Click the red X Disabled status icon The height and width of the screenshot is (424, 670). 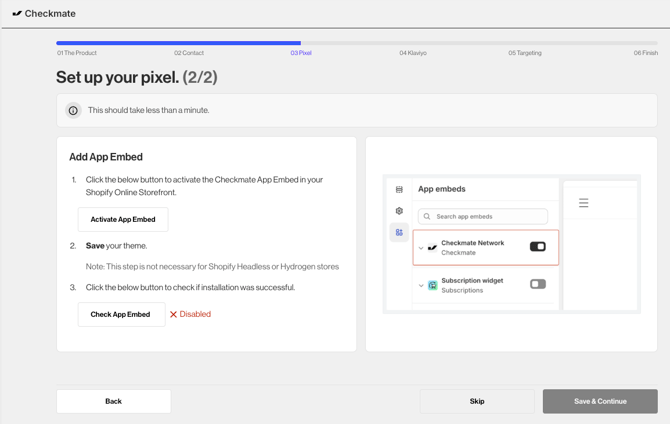pos(173,315)
